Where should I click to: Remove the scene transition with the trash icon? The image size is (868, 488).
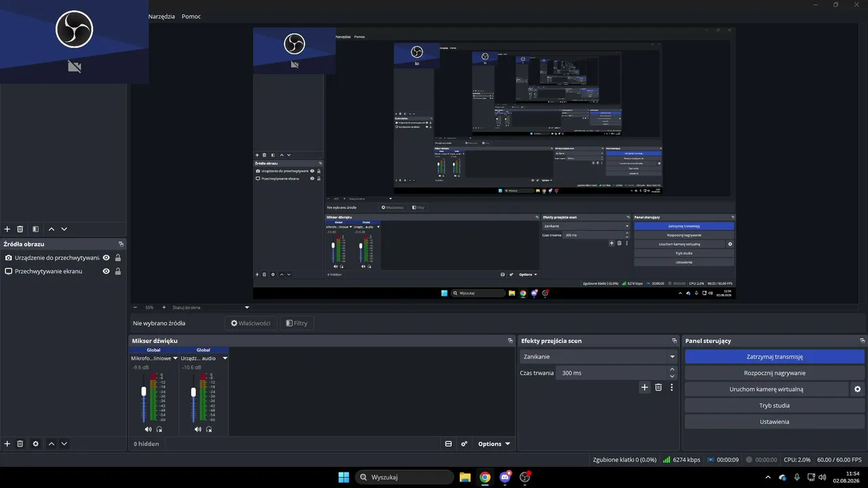coord(658,387)
